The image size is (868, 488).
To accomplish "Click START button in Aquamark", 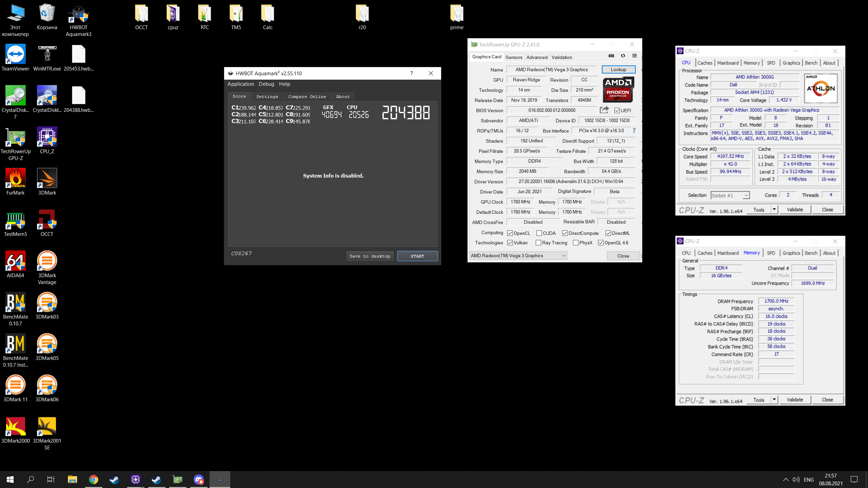I will coord(417,256).
